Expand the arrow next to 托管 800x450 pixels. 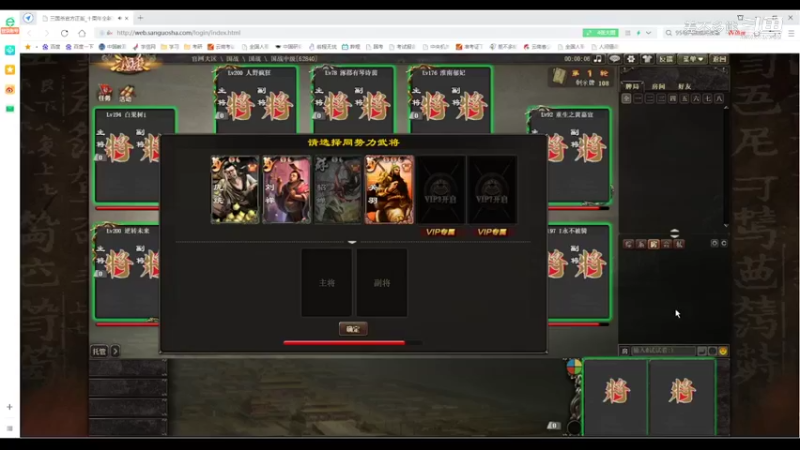point(115,351)
